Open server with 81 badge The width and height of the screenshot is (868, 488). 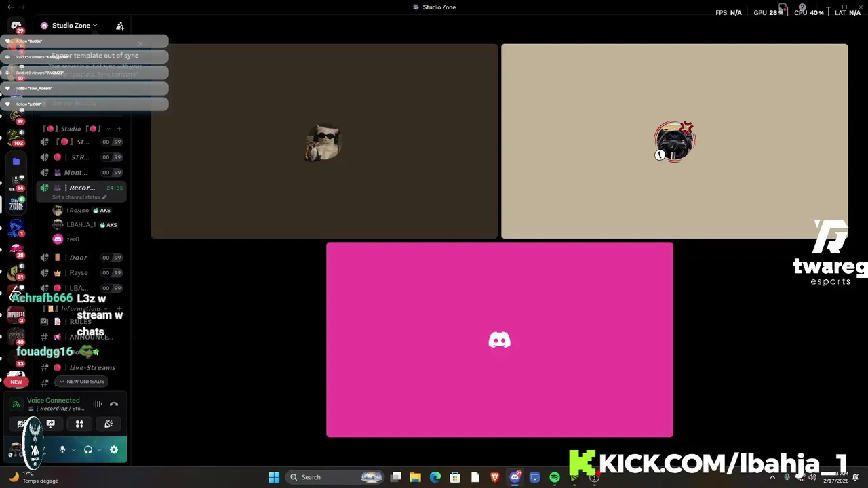pos(16,272)
